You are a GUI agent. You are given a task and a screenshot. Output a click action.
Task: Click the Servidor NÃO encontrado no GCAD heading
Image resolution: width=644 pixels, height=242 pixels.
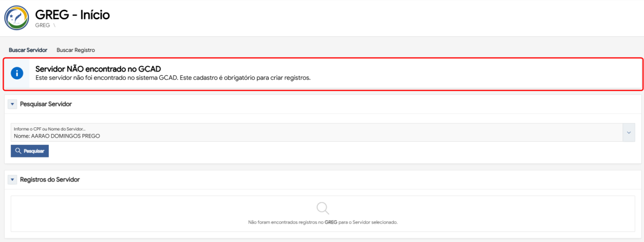(102, 69)
